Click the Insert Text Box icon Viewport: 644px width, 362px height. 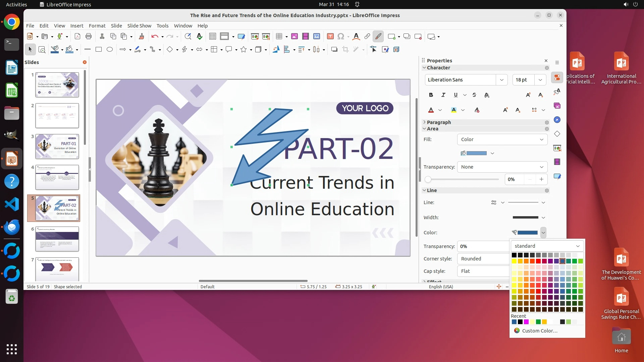330,37
